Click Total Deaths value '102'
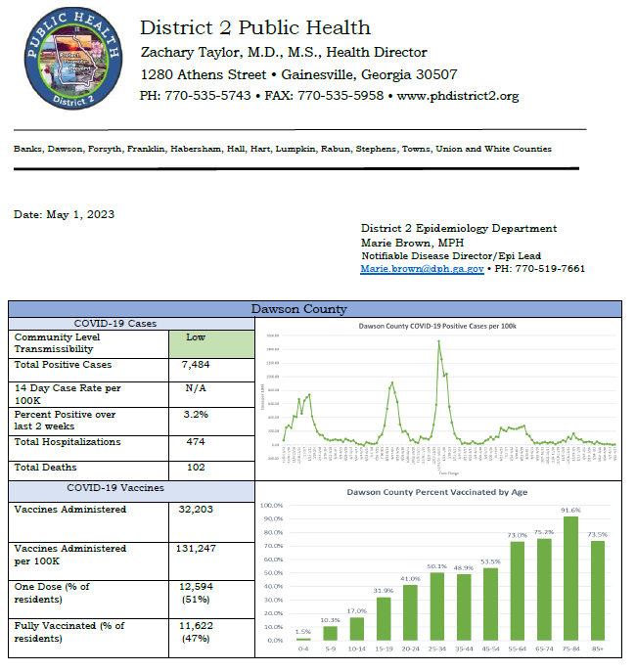The image size is (636, 672). (196, 468)
